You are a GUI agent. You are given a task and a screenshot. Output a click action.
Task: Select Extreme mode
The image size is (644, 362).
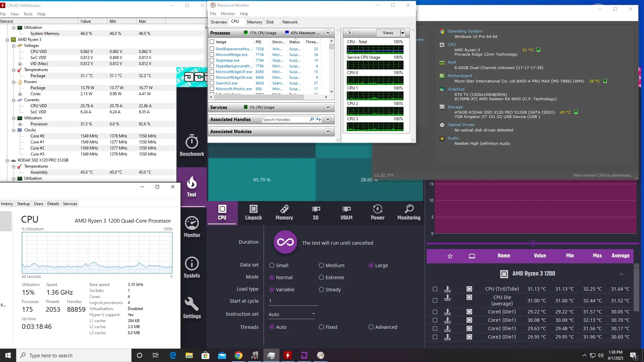pyautogui.click(x=331, y=277)
